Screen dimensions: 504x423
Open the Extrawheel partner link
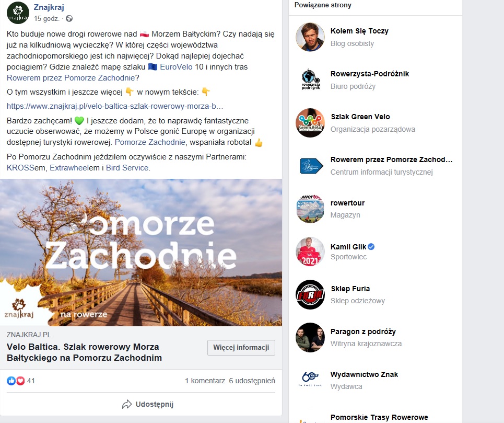66,168
